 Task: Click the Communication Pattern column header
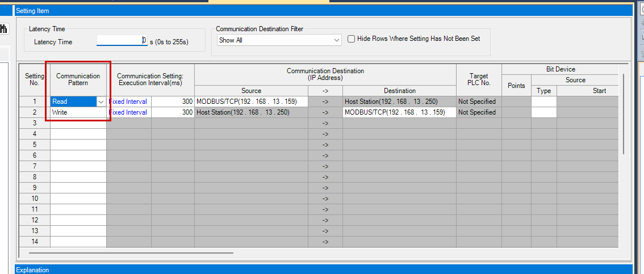pyautogui.click(x=78, y=79)
